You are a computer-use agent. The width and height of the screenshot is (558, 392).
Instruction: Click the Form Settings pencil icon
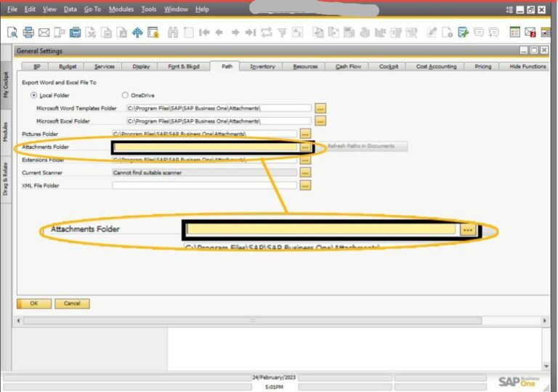coord(432,33)
